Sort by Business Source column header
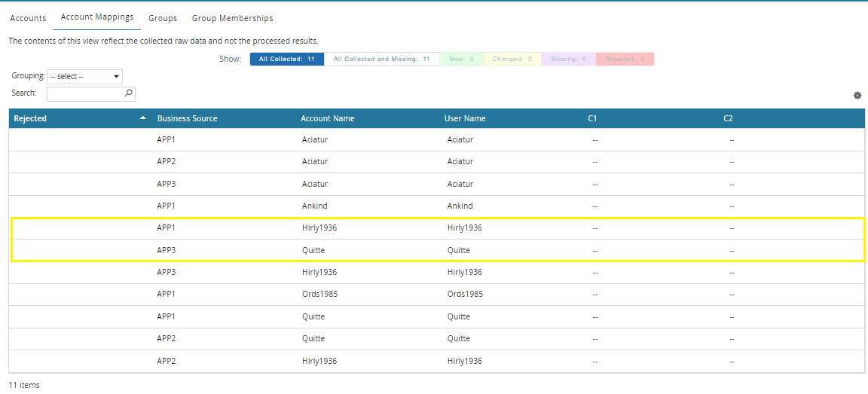 click(187, 118)
